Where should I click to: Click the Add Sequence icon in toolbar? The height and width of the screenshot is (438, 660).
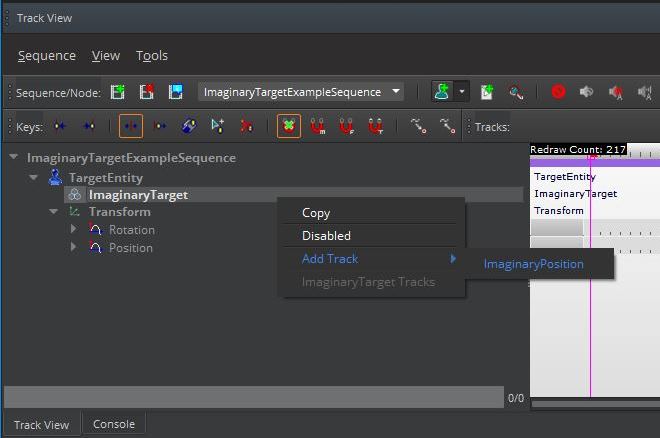tap(118, 92)
